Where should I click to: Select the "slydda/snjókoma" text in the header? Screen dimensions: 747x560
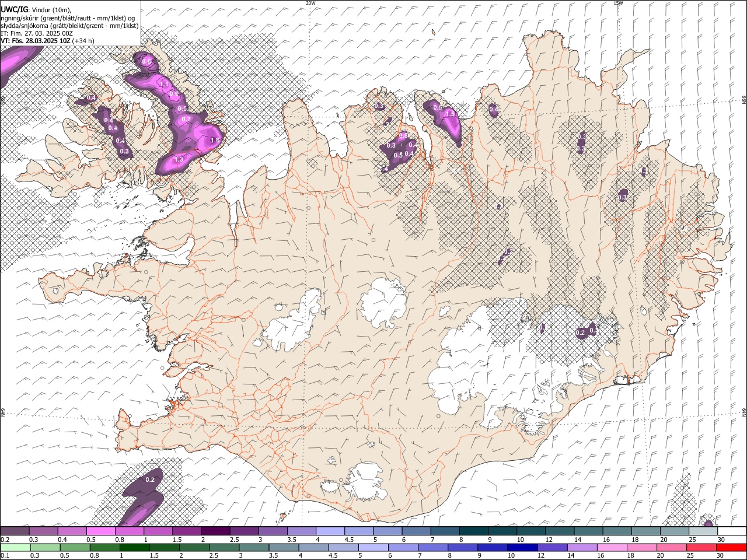25,26
